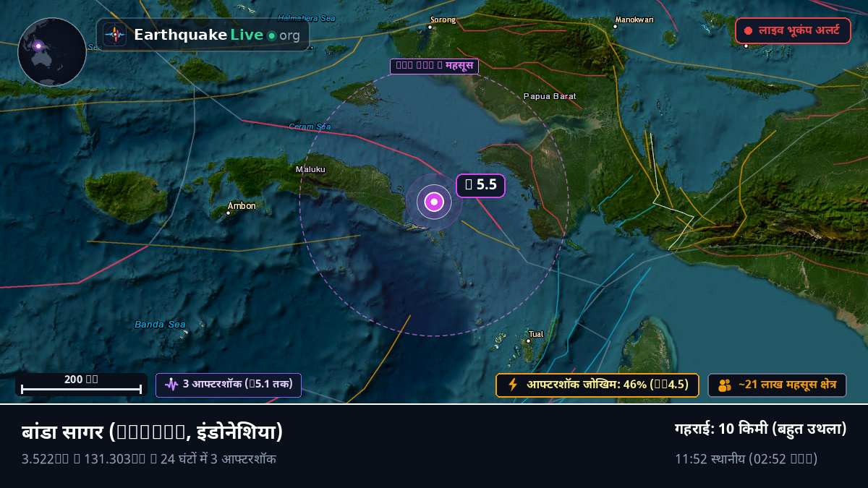Click the waveform icon in the aftershock chip
The height and width of the screenshot is (488, 868).
pyautogui.click(x=171, y=385)
